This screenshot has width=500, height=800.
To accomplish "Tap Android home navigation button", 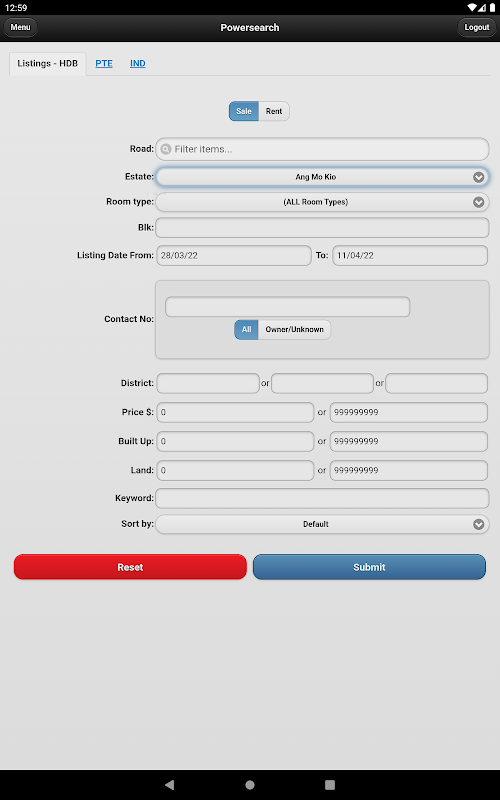I will (x=250, y=784).
